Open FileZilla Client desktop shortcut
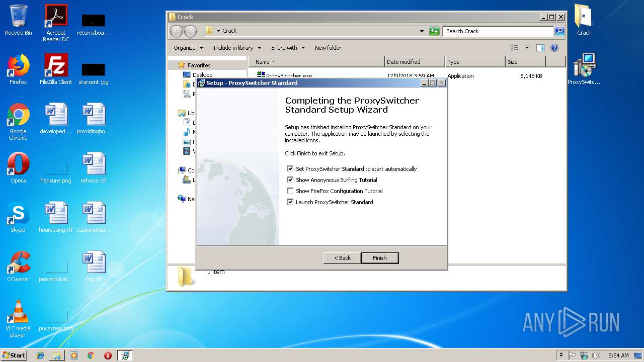 click(56, 69)
